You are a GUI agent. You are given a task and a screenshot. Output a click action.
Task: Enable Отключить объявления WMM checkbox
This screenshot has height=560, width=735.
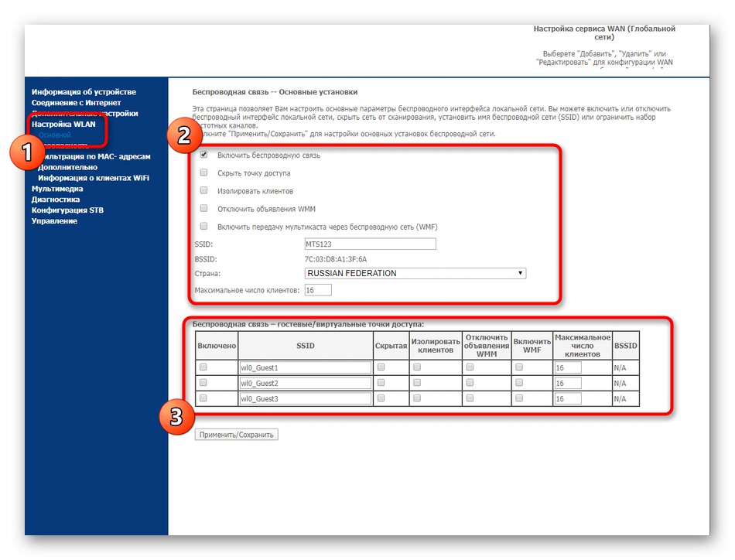pyautogui.click(x=204, y=208)
